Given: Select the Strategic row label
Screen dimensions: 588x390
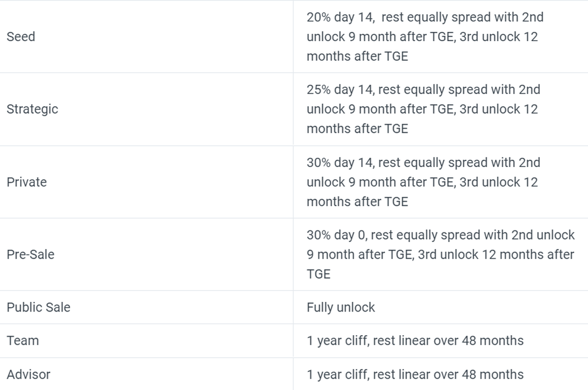Looking at the screenshot, I should 32,109.
